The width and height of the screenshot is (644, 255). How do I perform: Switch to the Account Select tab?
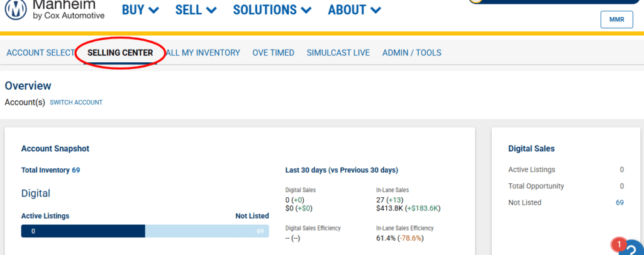click(x=40, y=53)
